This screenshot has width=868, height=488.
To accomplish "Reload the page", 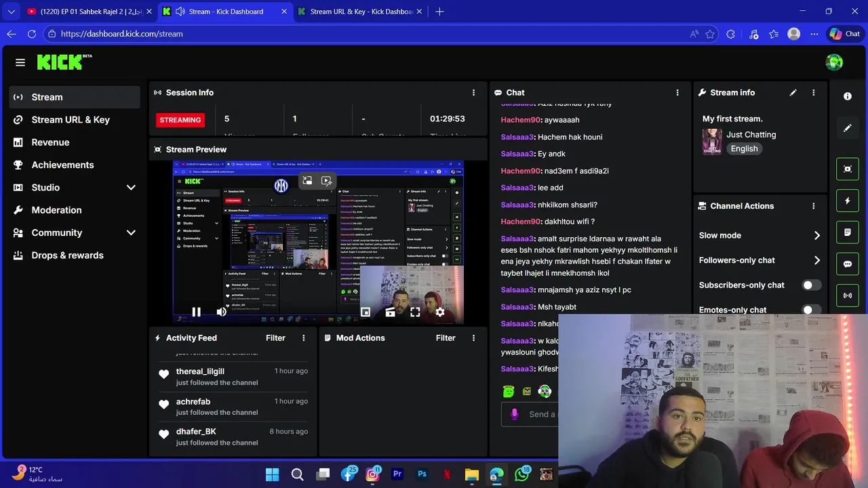I will click(x=31, y=34).
